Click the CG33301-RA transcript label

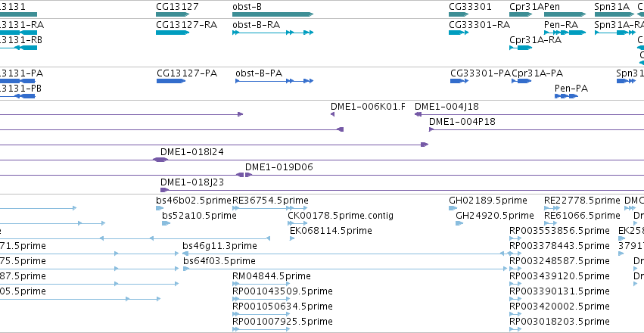[479, 25]
